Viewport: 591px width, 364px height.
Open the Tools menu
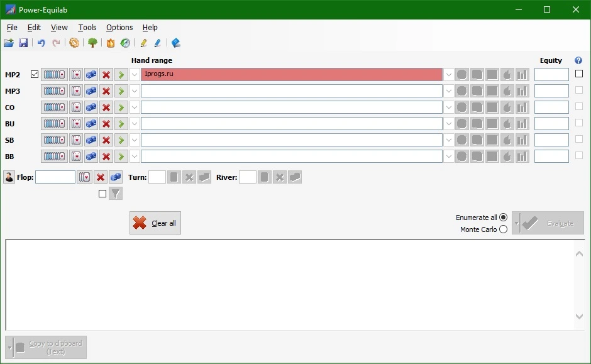(x=87, y=28)
